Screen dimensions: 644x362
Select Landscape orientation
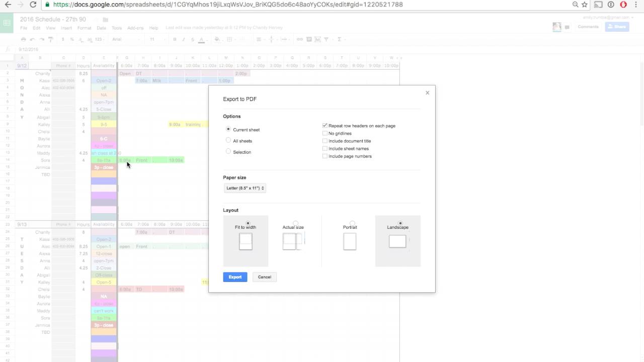400,223
